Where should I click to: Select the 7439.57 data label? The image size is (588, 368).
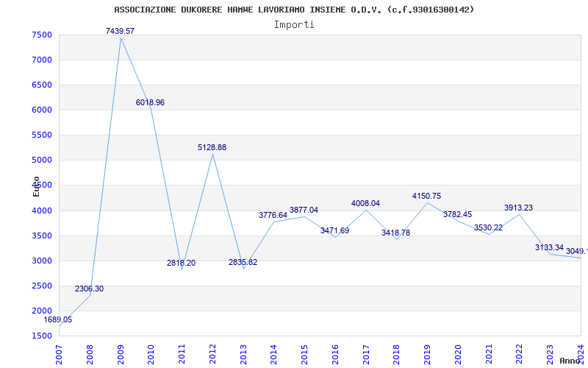(120, 31)
